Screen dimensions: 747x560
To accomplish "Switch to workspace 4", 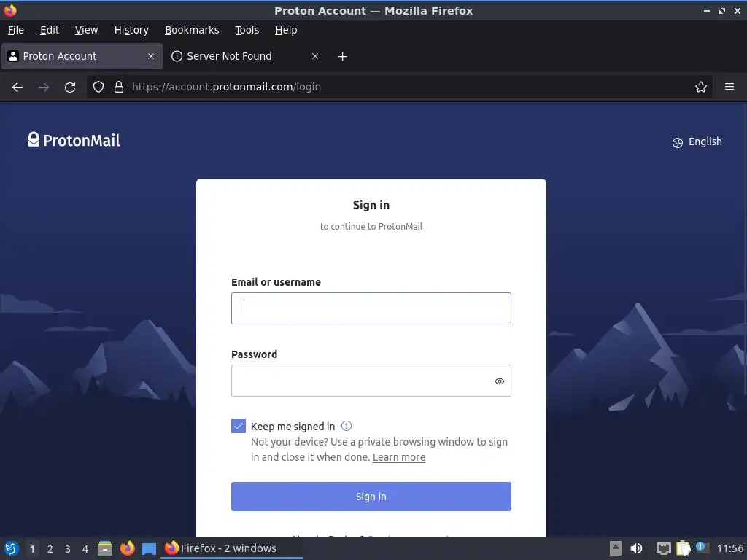I will [85, 549].
